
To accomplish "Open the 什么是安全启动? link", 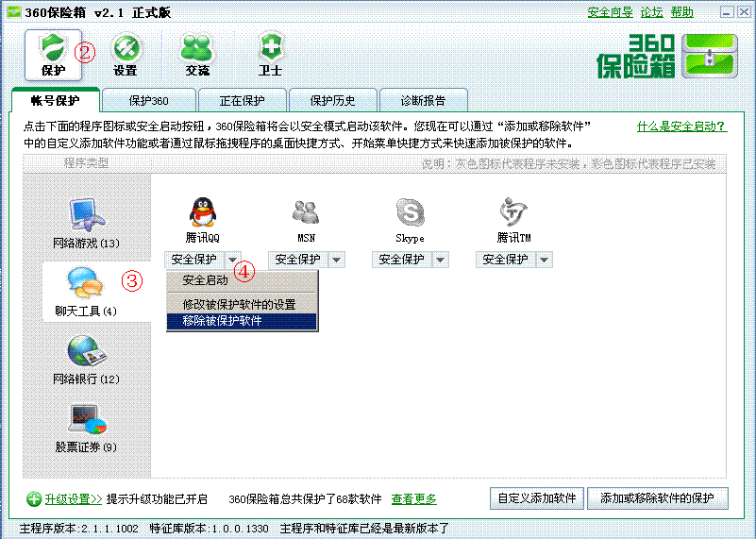I will [681, 126].
